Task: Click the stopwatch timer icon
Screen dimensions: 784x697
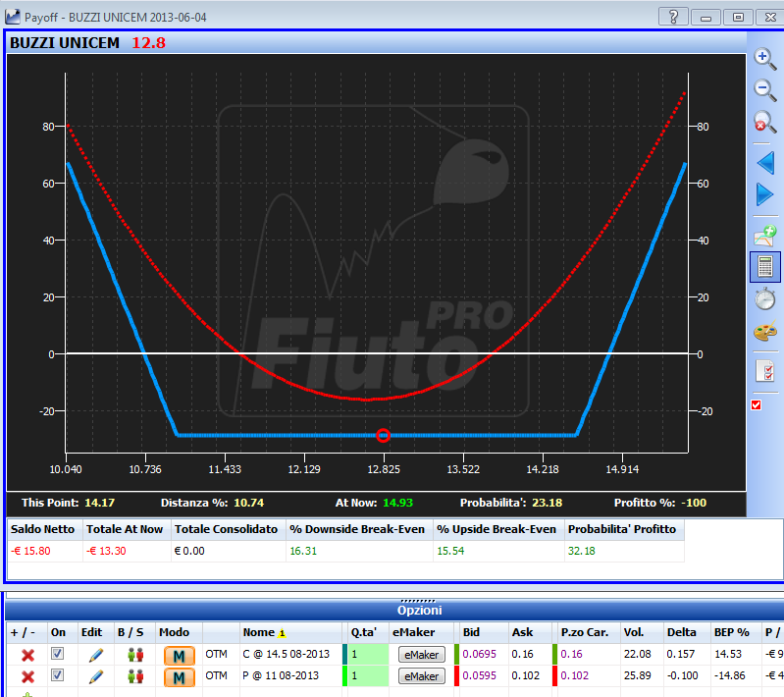Action: pyautogui.click(x=765, y=299)
